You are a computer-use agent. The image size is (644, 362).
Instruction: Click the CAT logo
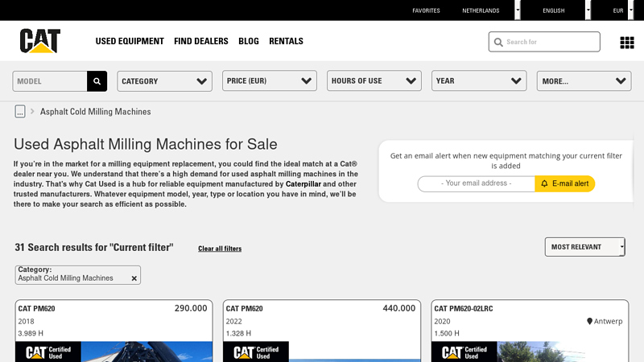pyautogui.click(x=39, y=41)
